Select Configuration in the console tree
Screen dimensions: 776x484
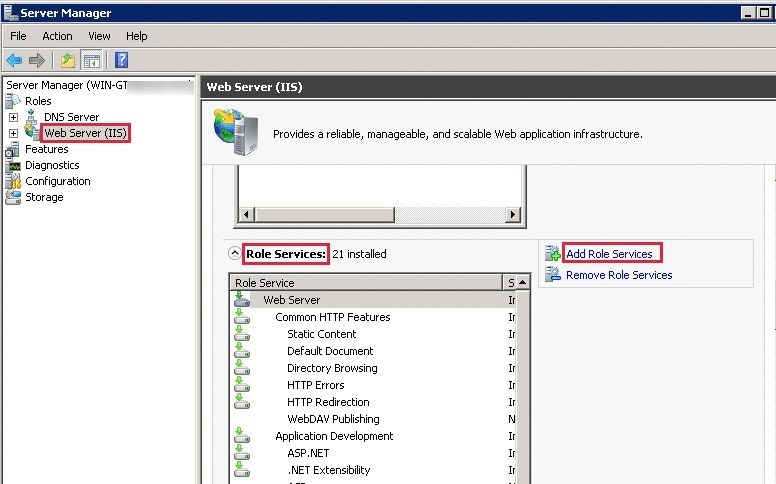coord(57,181)
